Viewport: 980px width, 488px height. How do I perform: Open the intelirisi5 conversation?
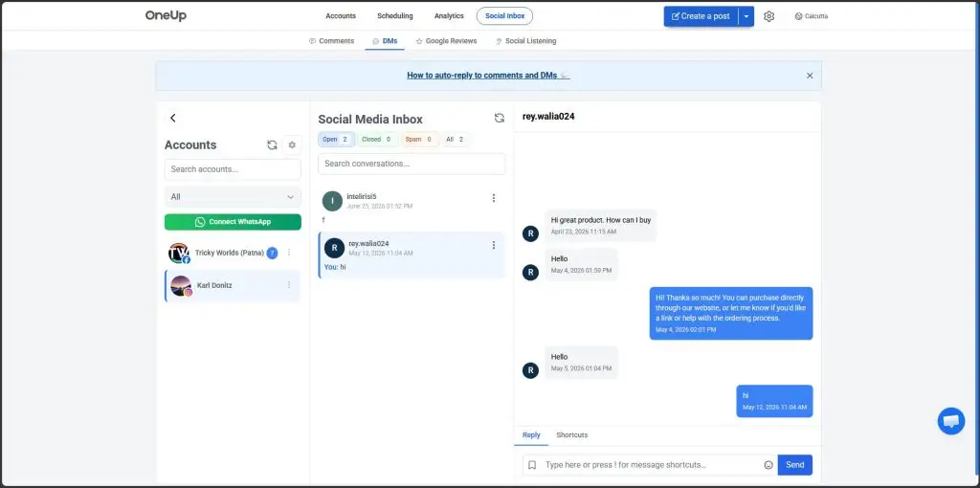tap(412, 208)
